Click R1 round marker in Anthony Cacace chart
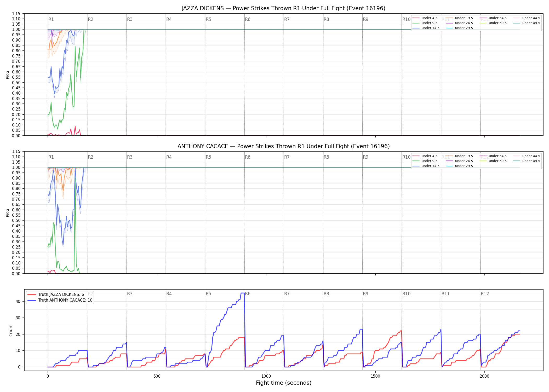The height and width of the screenshot is (392, 549). [x=51, y=157]
